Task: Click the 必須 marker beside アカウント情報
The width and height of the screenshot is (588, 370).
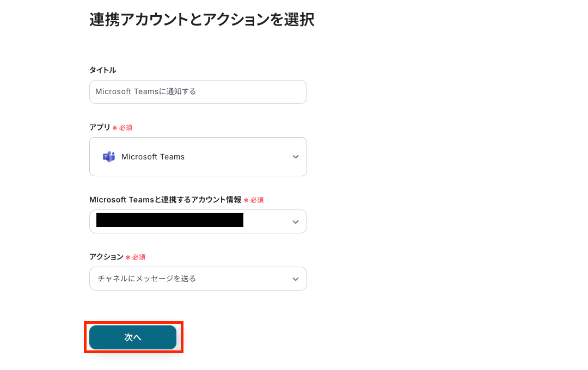Action: (257, 200)
